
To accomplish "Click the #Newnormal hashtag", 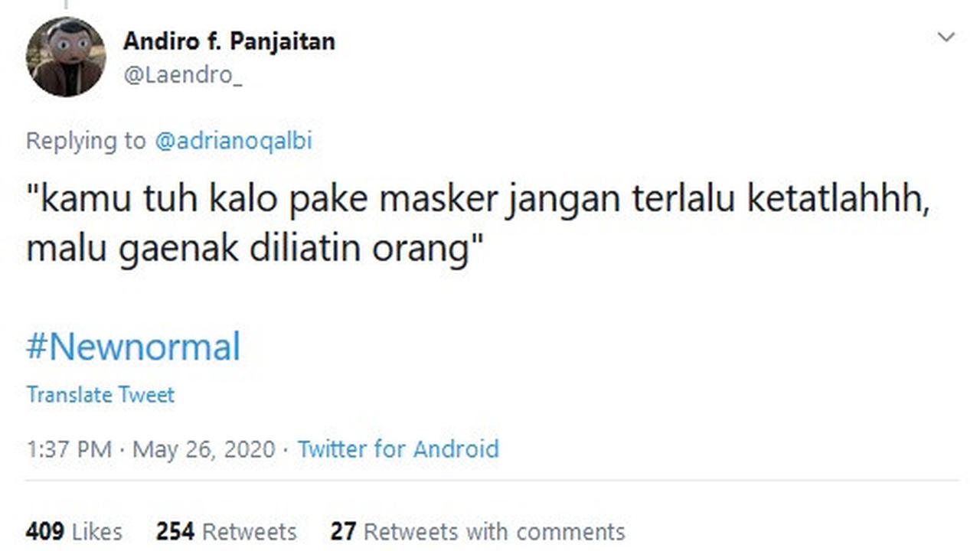I will pos(133,346).
